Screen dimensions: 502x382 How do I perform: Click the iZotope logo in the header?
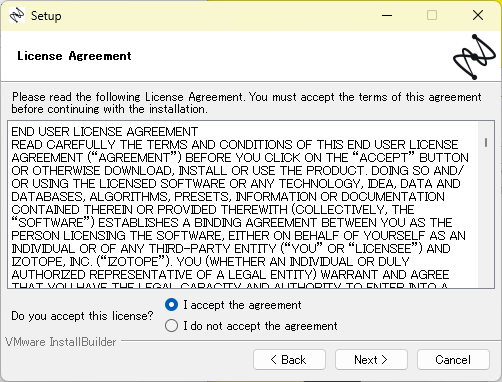[x=474, y=57]
